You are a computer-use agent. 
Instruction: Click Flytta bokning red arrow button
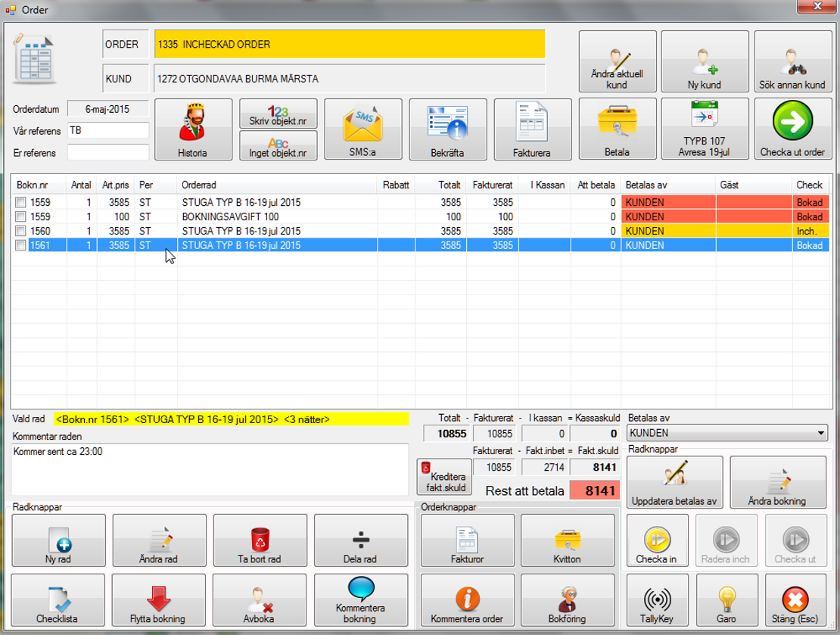click(x=159, y=599)
